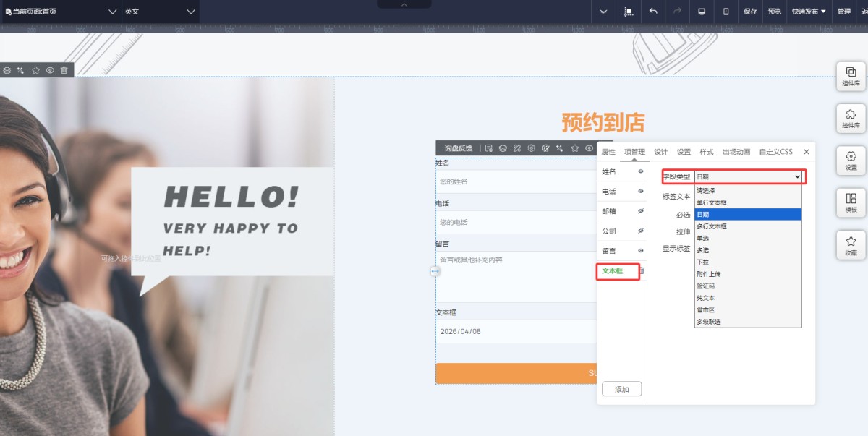Switch to the 设置 tab in the panel
The width and height of the screenshot is (868, 436).
tap(684, 152)
